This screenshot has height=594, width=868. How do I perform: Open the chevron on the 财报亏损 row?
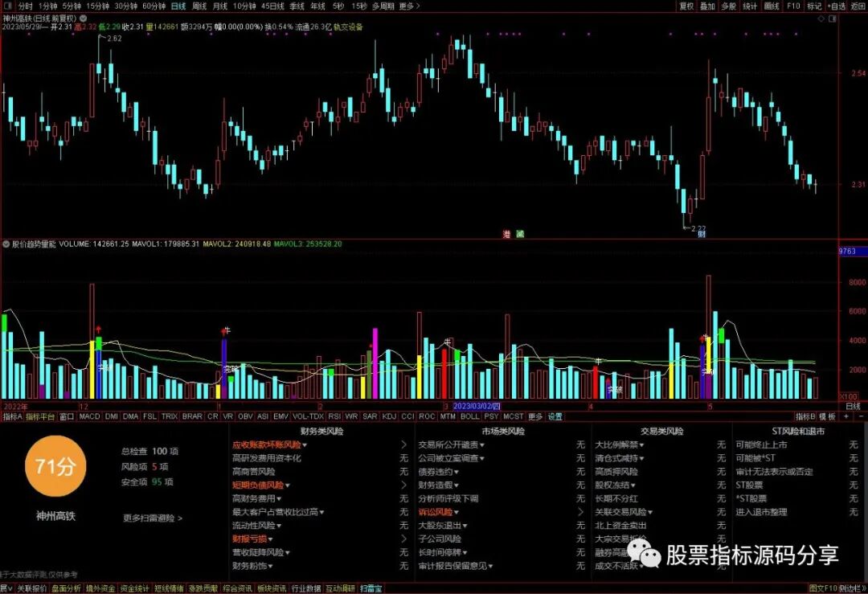tap(403, 539)
